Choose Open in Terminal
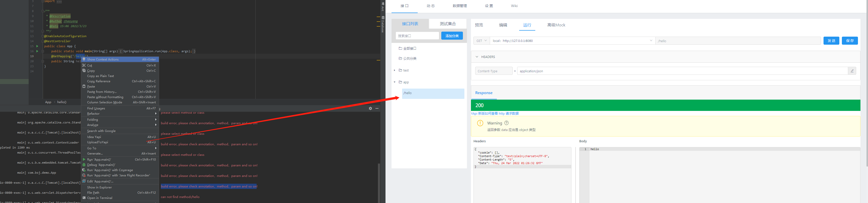 (x=120, y=198)
